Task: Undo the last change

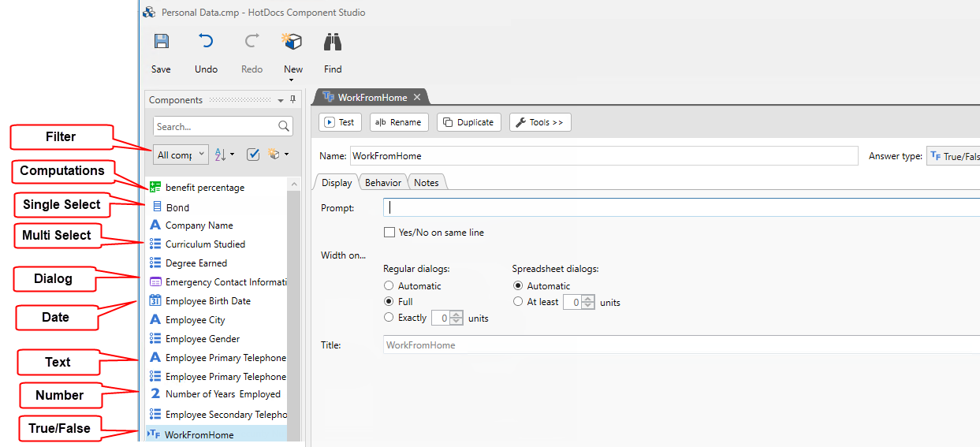Action: tap(206, 42)
